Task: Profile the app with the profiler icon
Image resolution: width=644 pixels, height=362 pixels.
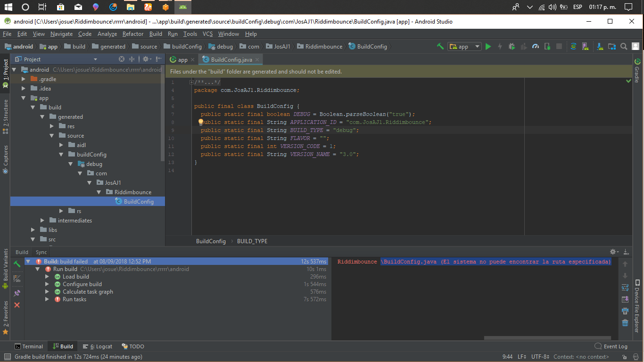Action: coord(535,46)
